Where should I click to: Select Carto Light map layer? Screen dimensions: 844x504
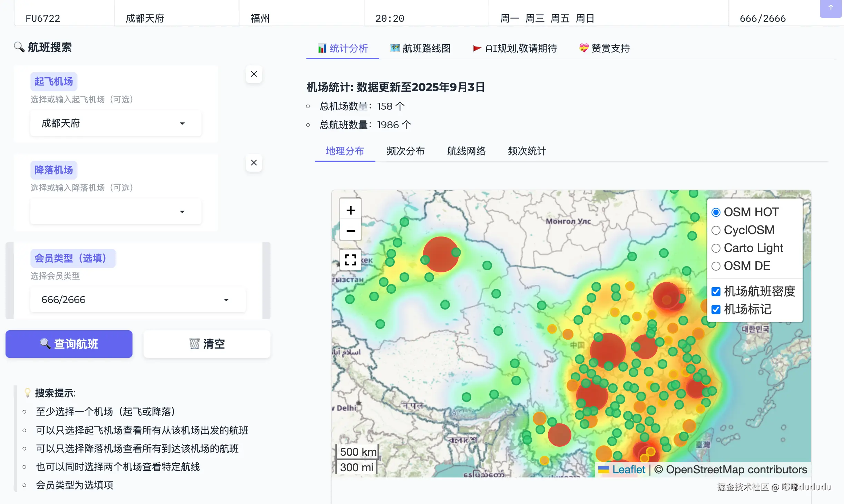(x=716, y=248)
